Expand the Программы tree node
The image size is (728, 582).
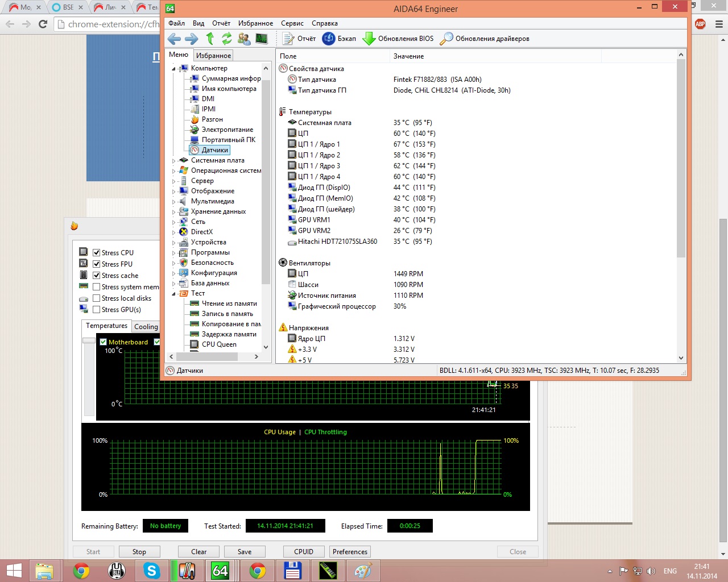(174, 253)
